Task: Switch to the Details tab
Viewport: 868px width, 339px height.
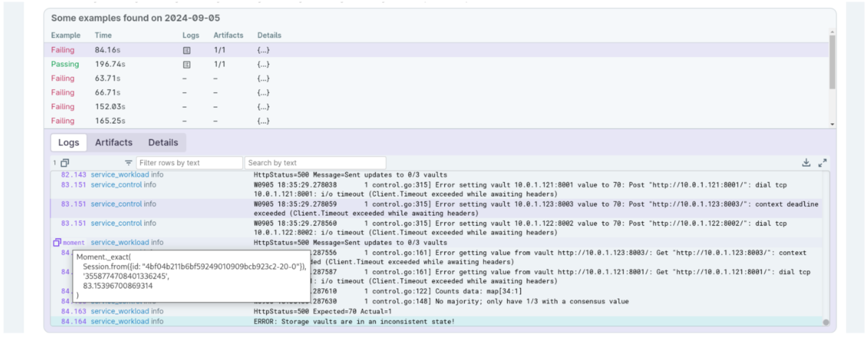Action: tap(163, 142)
